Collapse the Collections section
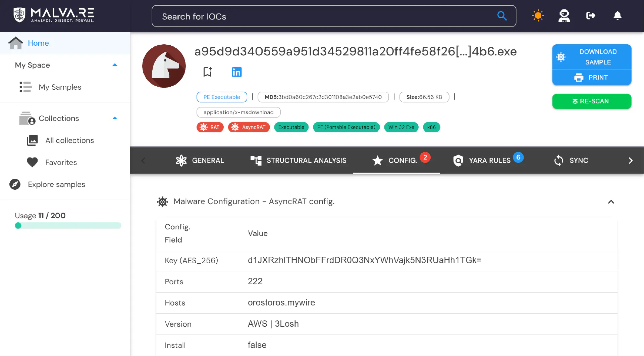The height and width of the screenshot is (356, 644). click(115, 118)
